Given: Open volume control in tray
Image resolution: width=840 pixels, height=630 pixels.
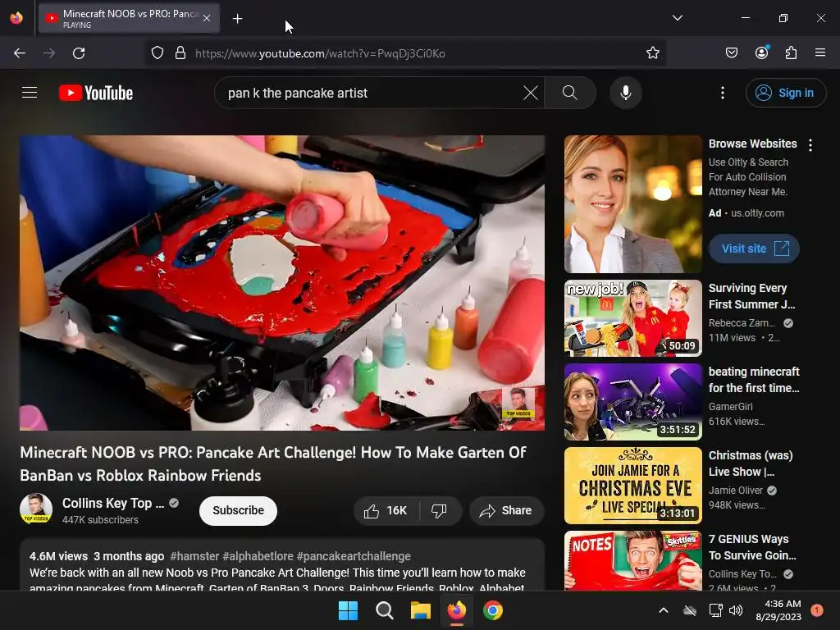Looking at the screenshot, I should [736, 610].
